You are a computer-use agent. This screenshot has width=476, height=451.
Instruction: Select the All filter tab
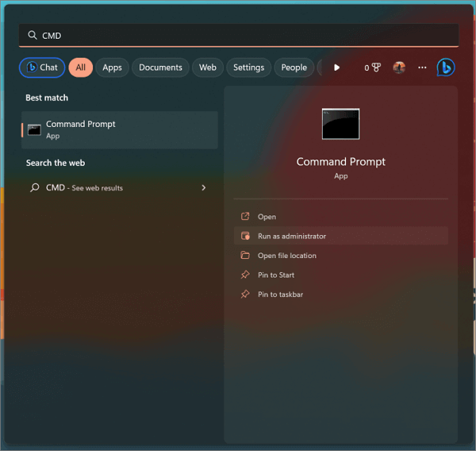[x=80, y=67]
